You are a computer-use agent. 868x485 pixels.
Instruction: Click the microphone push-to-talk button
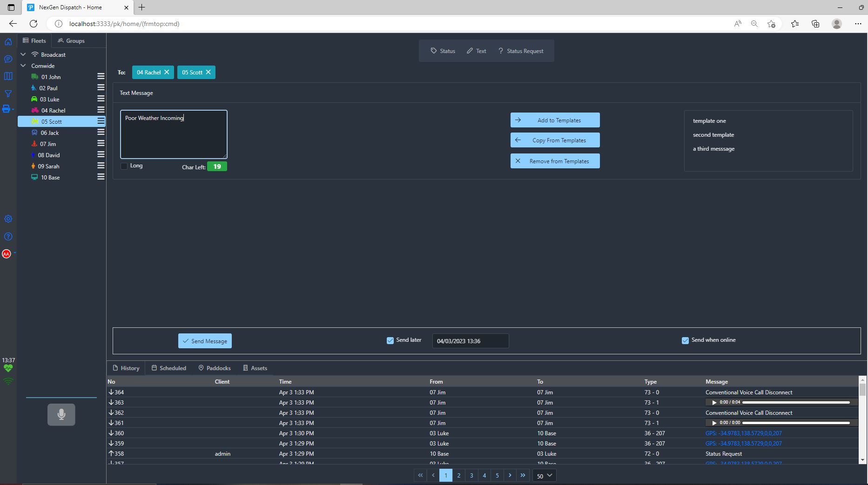point(61,414)
